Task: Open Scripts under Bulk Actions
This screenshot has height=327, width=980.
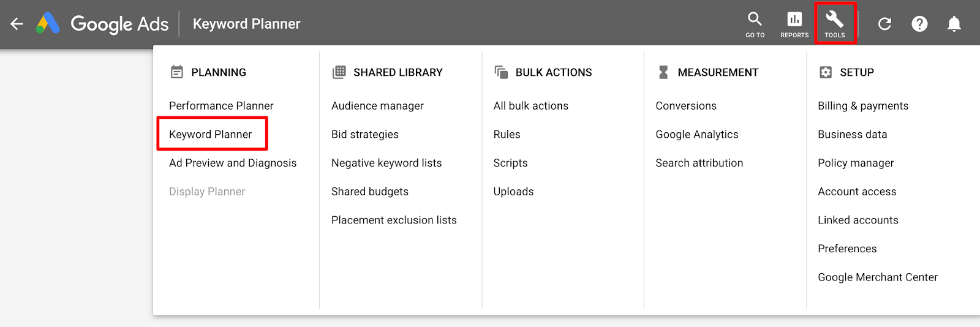Action: [x=511, y=163]
